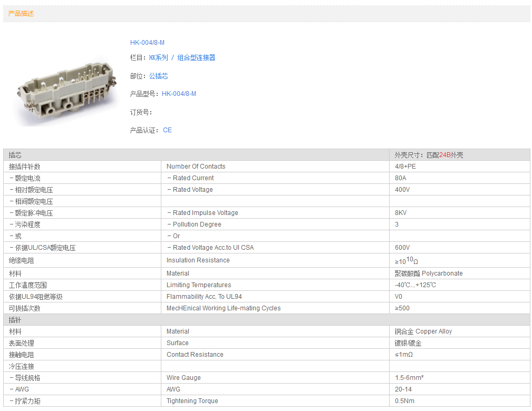Open the HK-004/8-M title link at top

tap(147, 43)
